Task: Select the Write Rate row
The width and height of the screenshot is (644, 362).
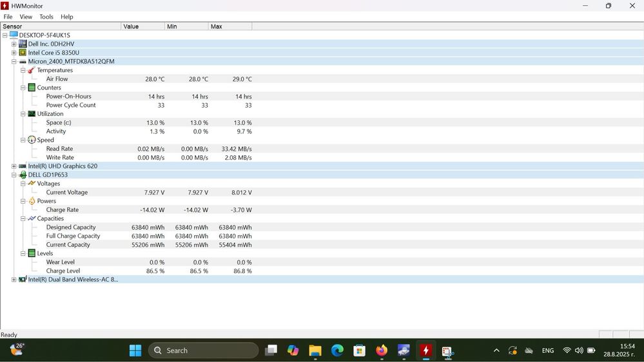Action: (322, 158)
